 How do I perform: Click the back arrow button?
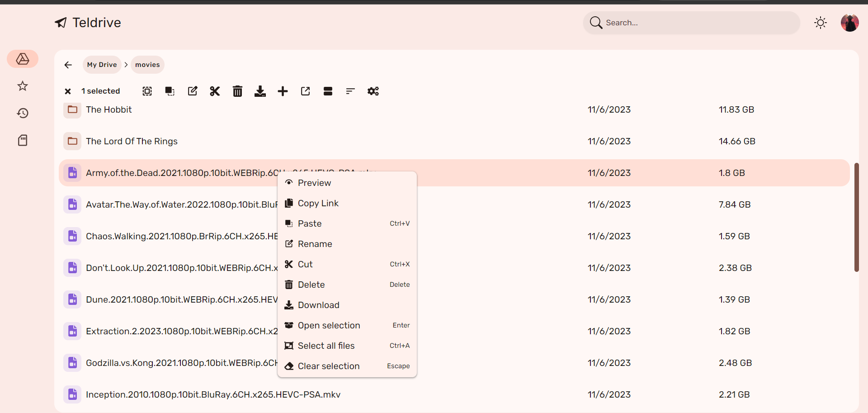point(68,65)
